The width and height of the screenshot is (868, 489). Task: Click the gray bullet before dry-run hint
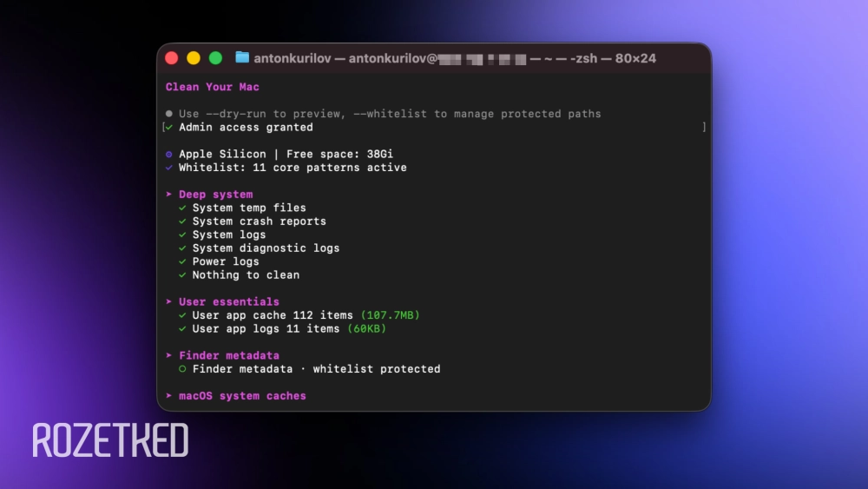[x=169, y=114]
